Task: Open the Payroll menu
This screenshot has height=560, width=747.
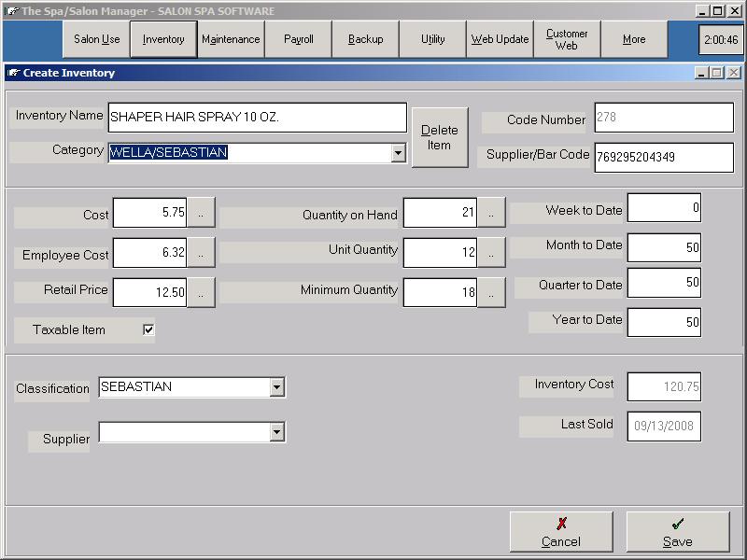Action: (x=298, y=40)
